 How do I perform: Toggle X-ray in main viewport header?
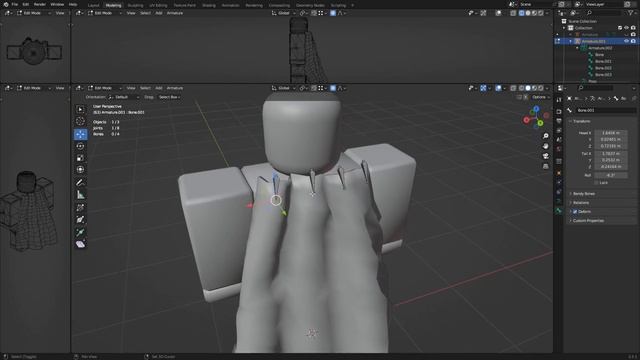pyautogui.click(x=513, y=88)
